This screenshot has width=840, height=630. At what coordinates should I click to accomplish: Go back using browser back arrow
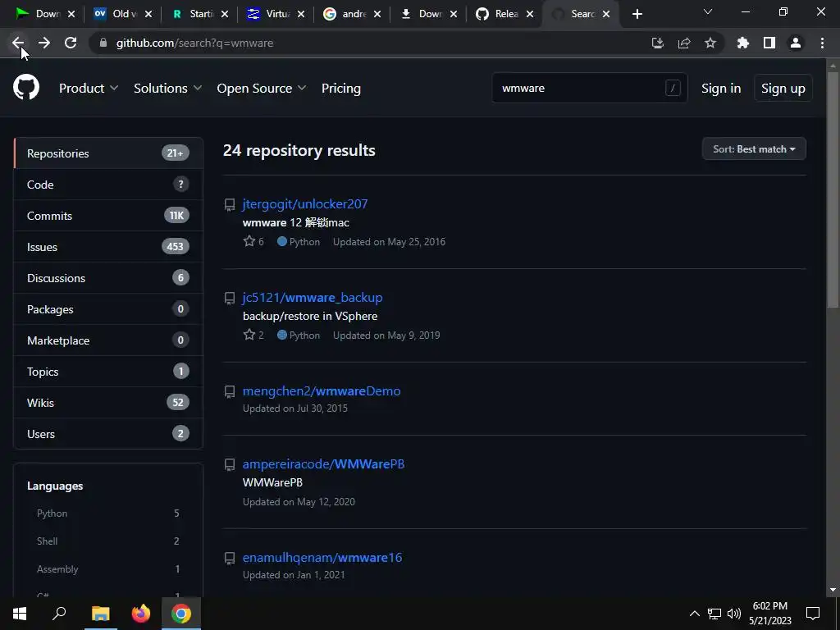click(18, 43)
